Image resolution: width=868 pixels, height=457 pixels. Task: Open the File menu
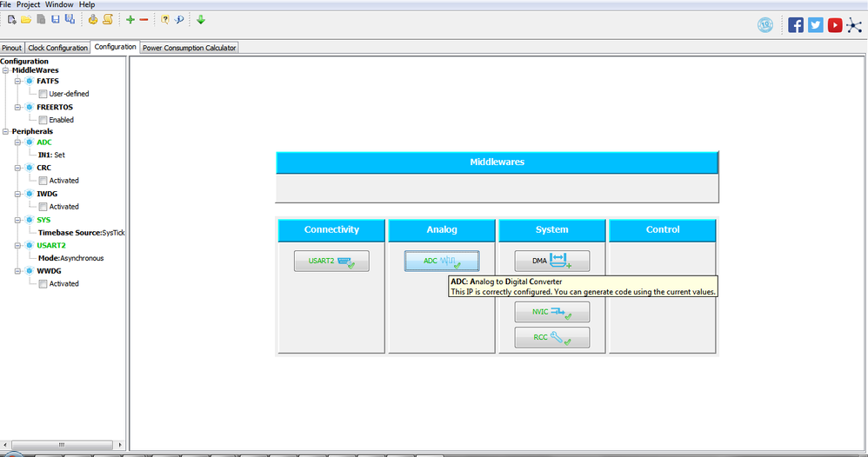click(x=5, y=4)
